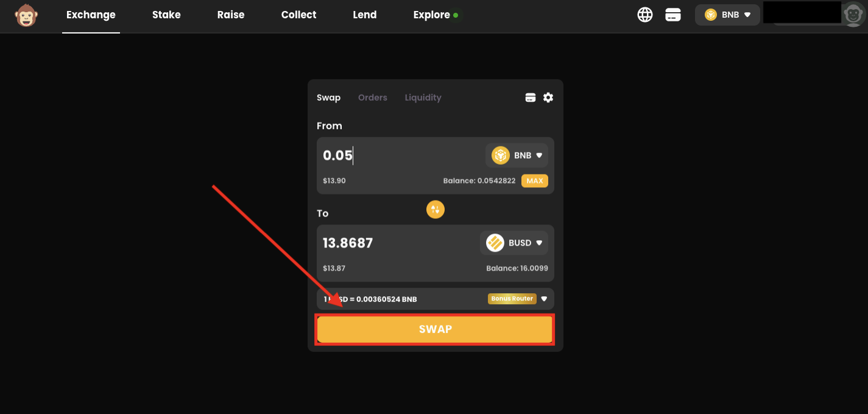Open recent transactions via the card icon
This screenshot has height=414, width=868.
[530, 98]
